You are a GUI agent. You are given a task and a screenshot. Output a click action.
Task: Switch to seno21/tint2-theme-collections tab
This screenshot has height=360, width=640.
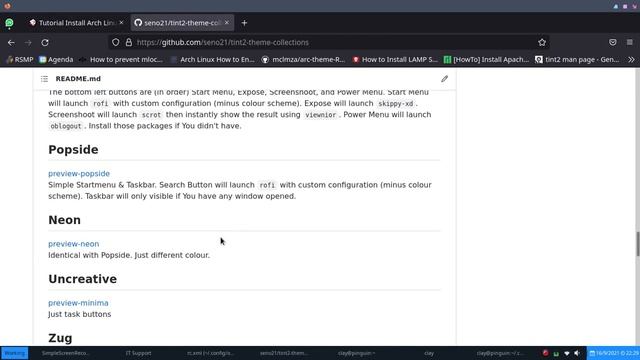point(182,23)
